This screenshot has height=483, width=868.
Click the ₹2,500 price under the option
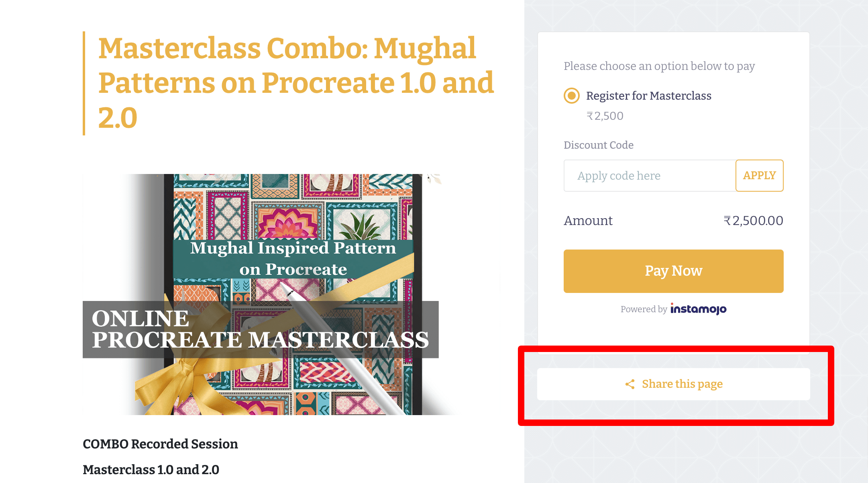(605, 116)
